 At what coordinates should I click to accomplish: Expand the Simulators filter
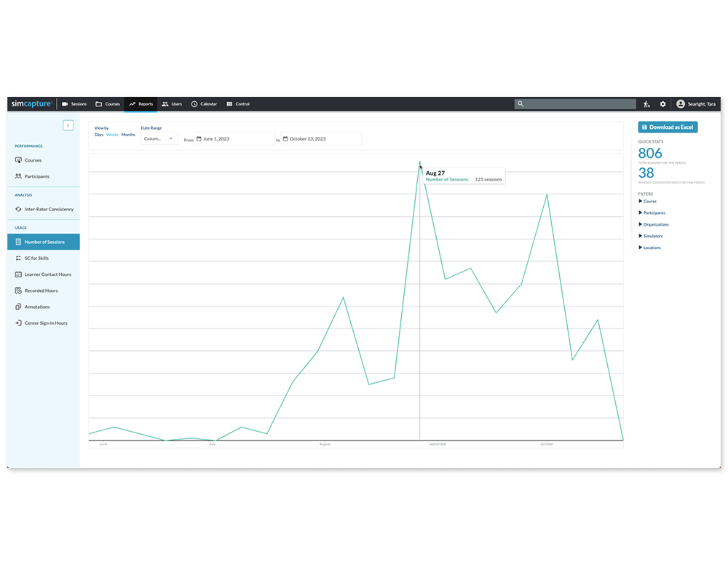[650, 236]
